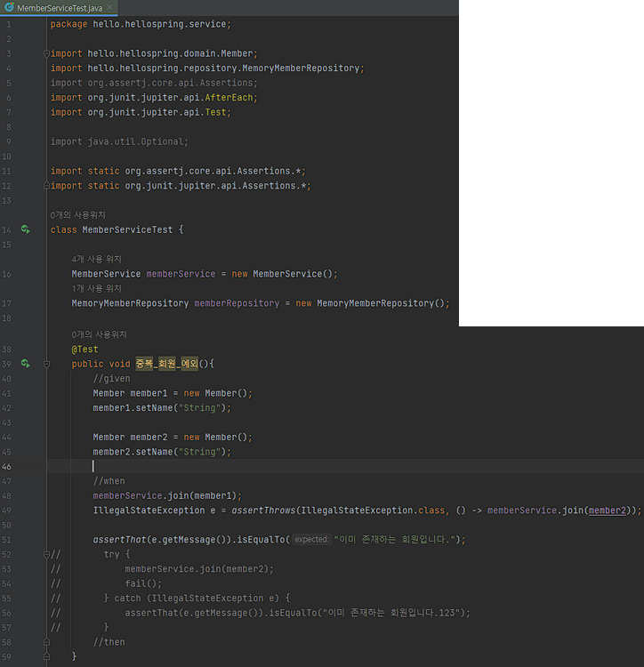Click line number 39 in the gutter
This screenshot has height=667, width=644.
point(7,364)
